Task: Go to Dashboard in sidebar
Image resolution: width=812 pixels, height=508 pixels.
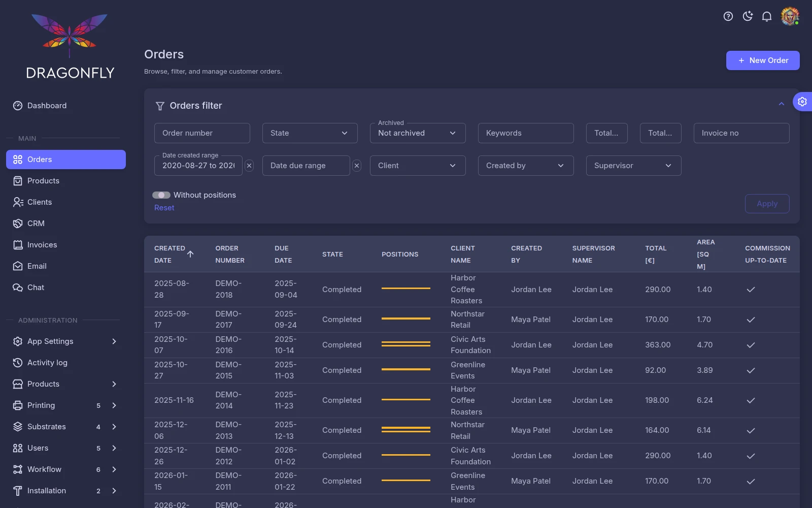Action: tap(66, 106)
